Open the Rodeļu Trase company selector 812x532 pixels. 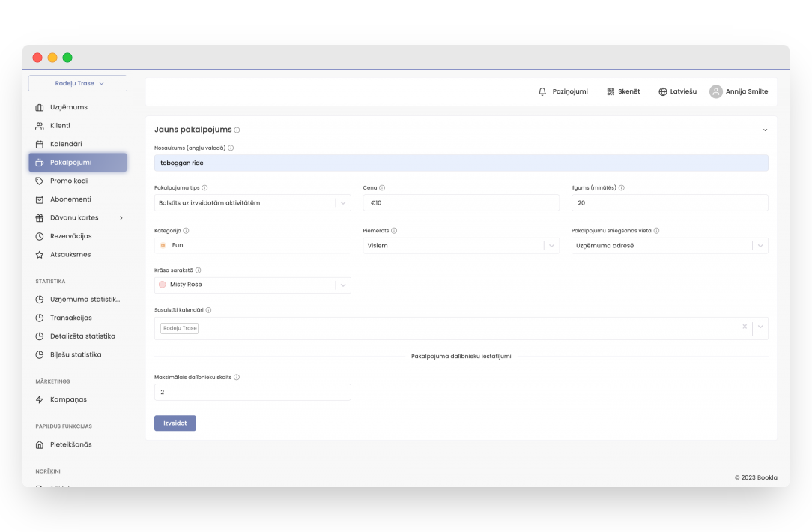pyautogui.click(x=78, y=83)
